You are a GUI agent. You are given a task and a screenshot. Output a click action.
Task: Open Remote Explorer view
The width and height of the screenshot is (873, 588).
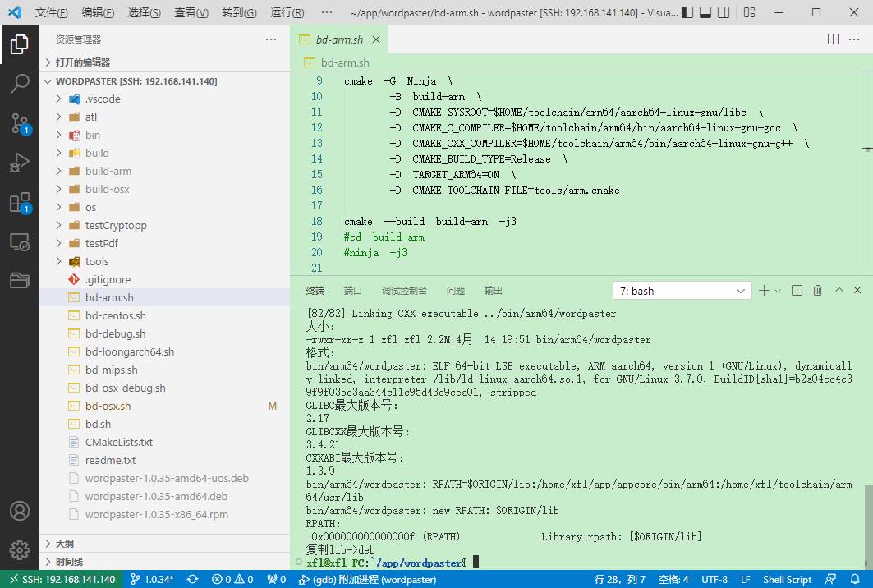[x=20, y=242]
